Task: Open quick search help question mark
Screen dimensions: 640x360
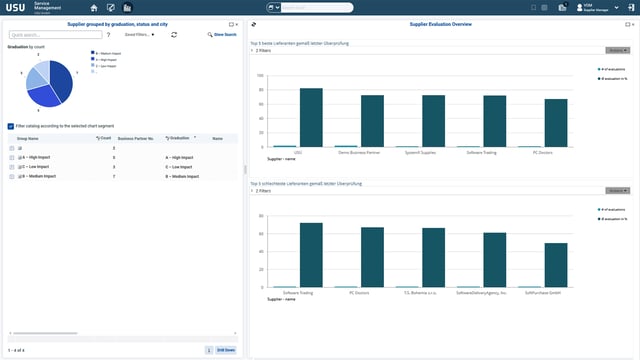Action: 108,35
